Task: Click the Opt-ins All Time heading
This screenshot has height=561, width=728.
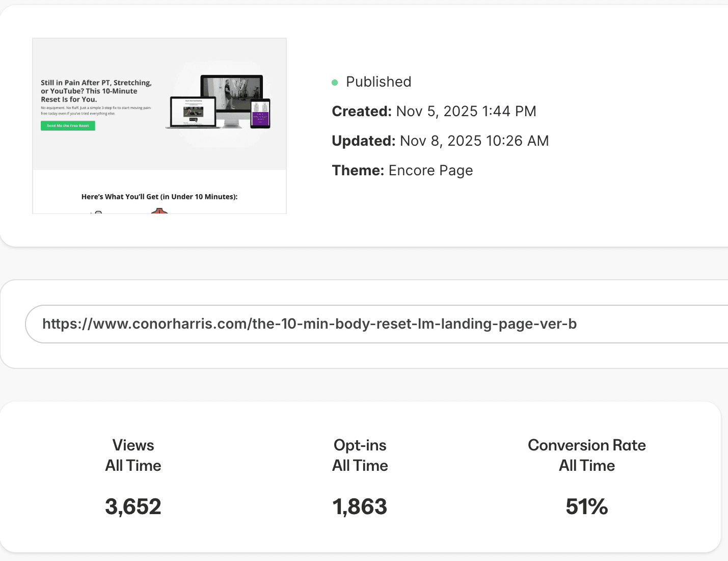Action: tap(360, 455)
